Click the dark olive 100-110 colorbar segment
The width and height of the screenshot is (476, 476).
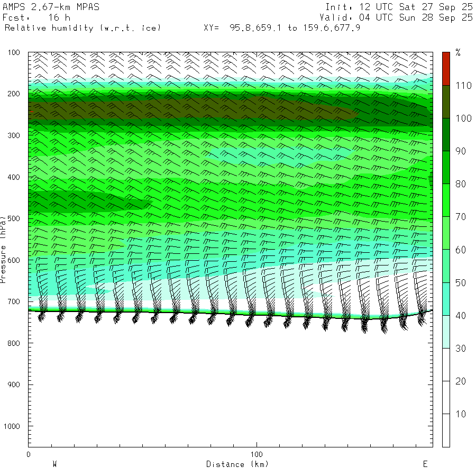(x=446, y=102)
